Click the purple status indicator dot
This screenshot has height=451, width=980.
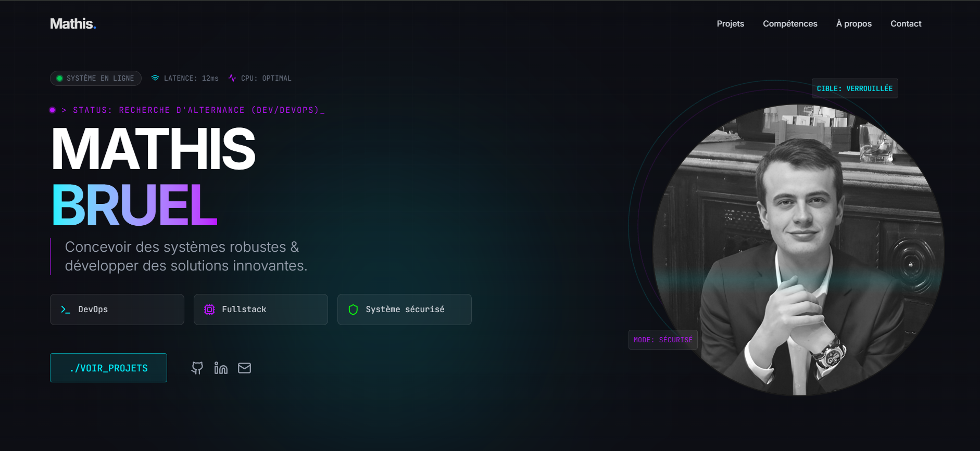tap(53, 110)
